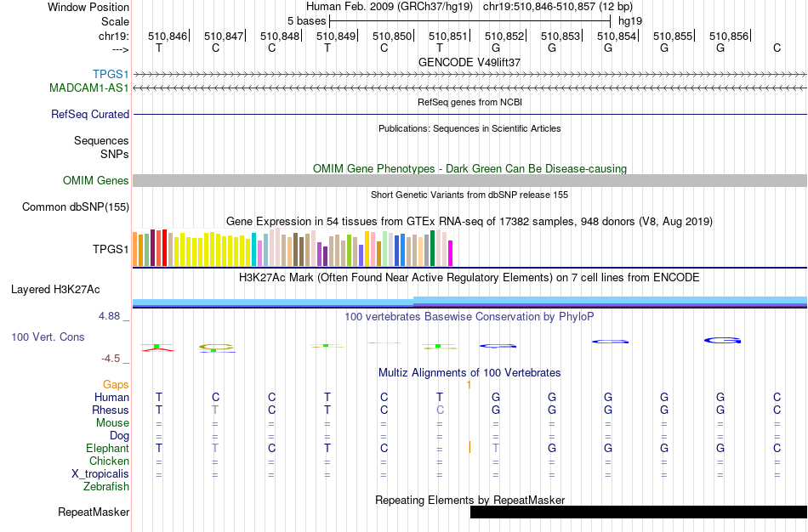808x532 pixels.
Task: Click the X_tropicalis species row label
Action: click(100, 474)
